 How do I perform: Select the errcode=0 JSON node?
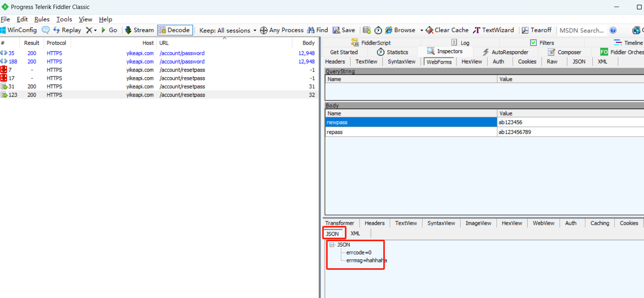click(359, 253)
